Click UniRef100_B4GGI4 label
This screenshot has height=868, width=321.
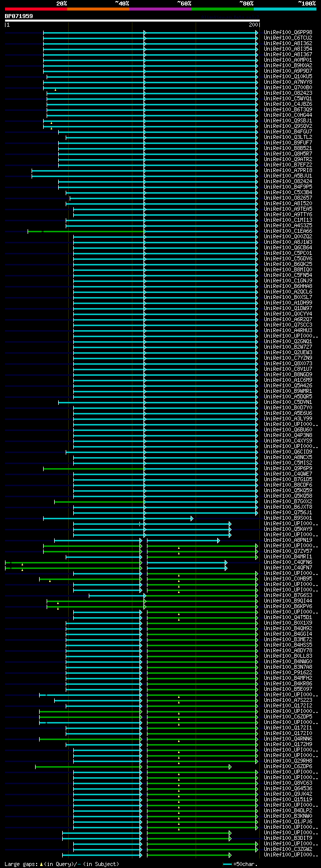tap(288, 634)
